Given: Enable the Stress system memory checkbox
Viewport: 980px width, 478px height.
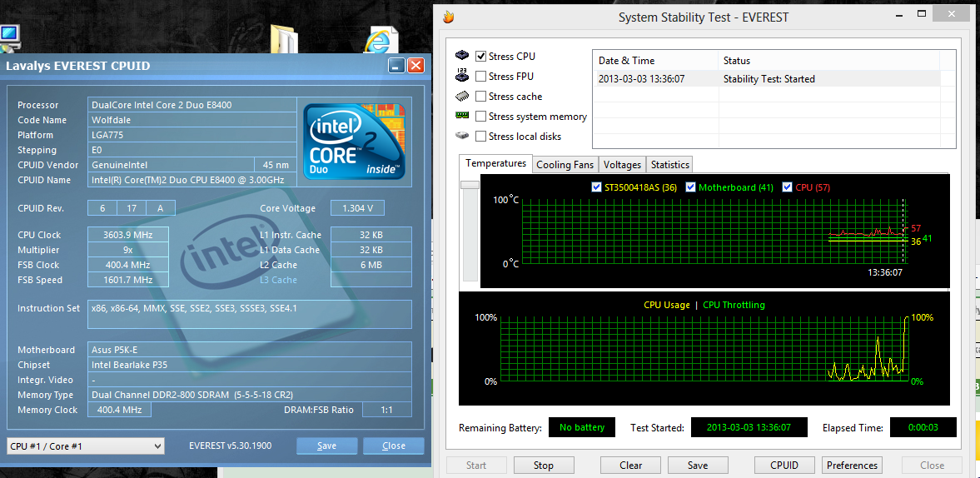Looking at the screenshot, I should [x=480, y=117].
